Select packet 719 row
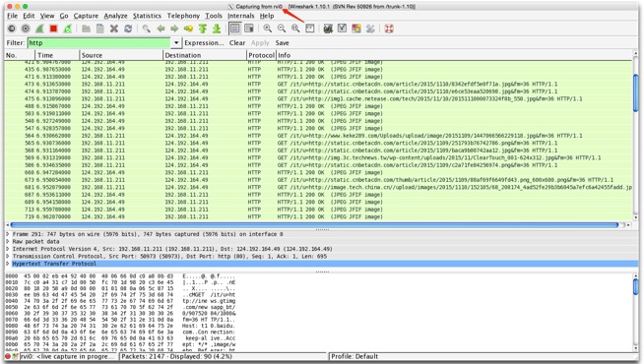The image size is (644, 364). tap(319, 216)
